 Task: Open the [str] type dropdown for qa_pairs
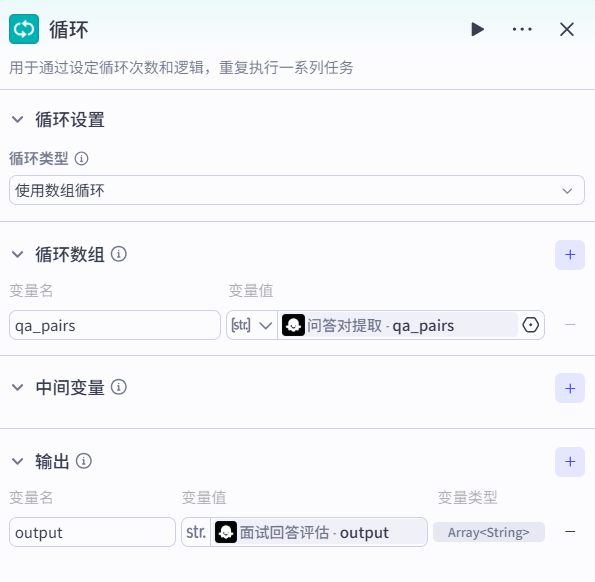(252, 325)
